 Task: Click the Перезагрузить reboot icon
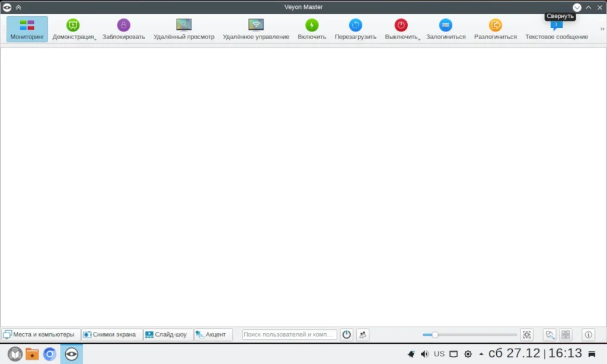point(356,25)
